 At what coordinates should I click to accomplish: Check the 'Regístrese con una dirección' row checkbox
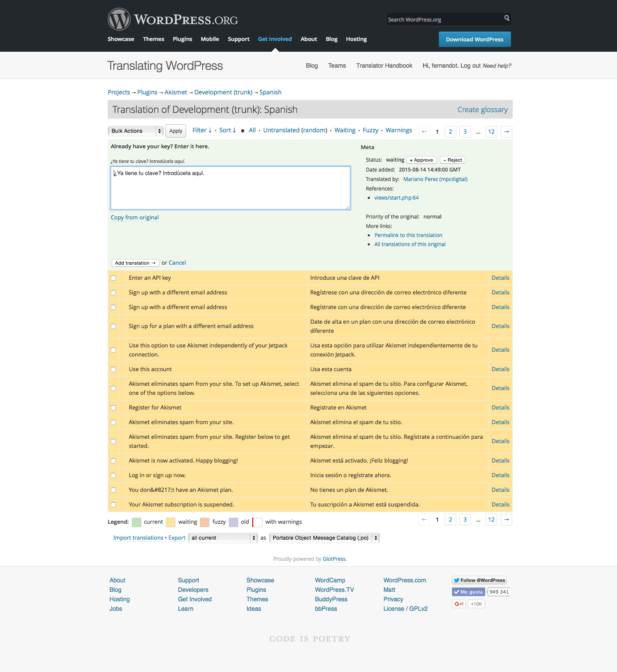(x=113, y=293)
